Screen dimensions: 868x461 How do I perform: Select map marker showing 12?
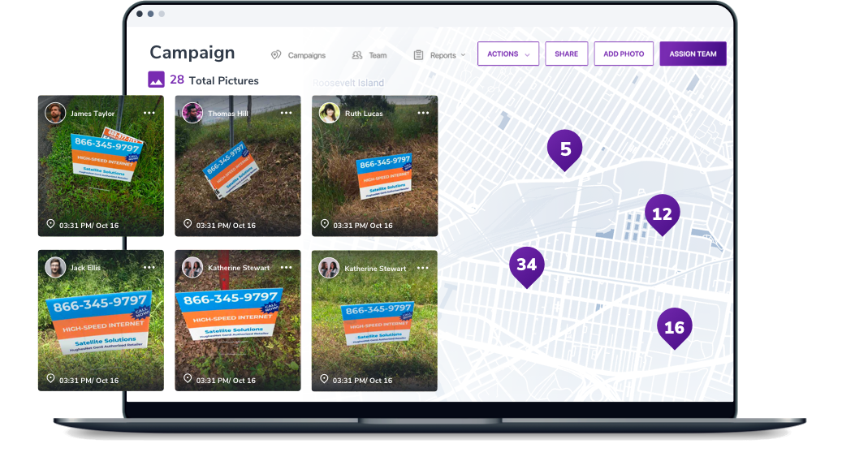pyautogui.click(x=662, y=214)
